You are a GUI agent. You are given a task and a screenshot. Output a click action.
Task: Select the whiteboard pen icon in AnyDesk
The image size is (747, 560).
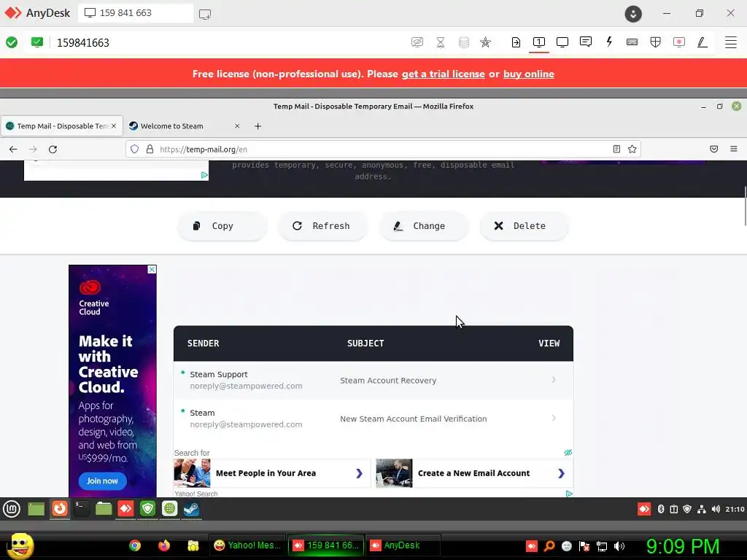tap(703, 42)
